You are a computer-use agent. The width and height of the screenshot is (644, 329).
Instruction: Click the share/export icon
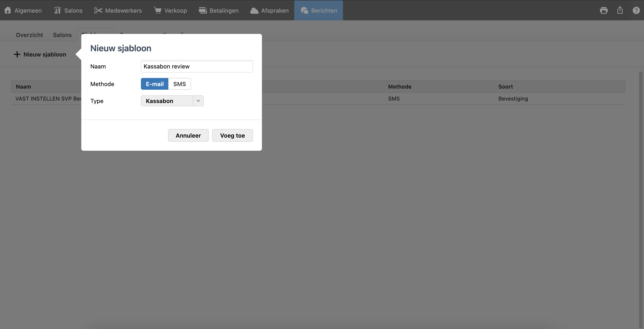pyautogui.click(x=620, y=10)
